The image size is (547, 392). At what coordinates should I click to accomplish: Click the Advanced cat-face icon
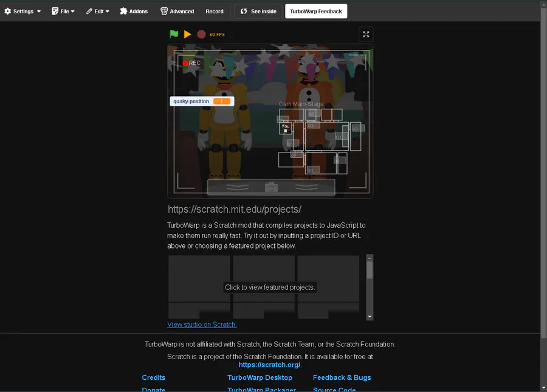click(164, 11)
